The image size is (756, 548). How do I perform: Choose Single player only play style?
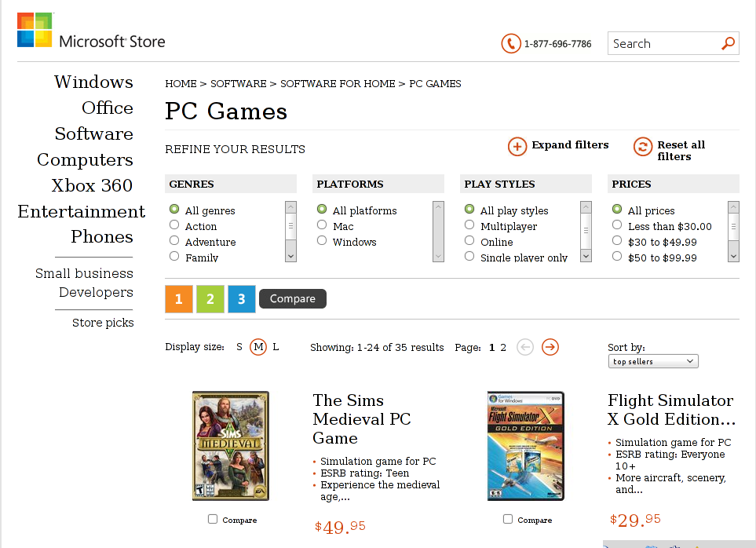[x=469, y=256]
